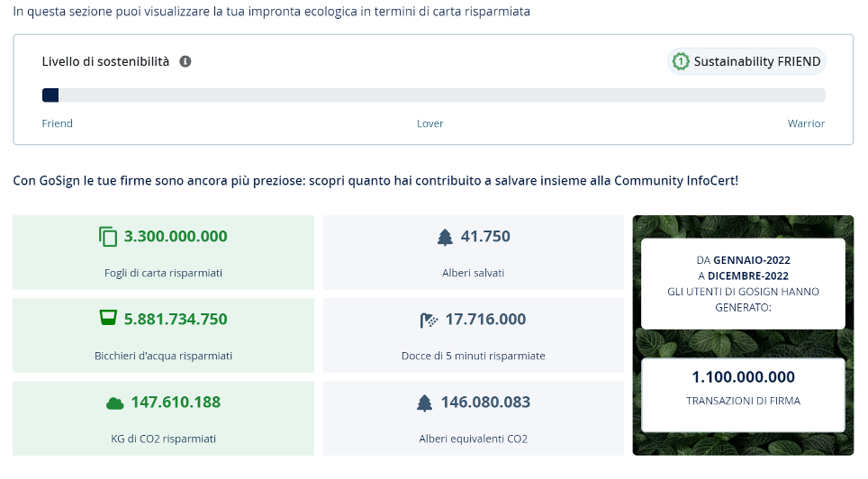
Task: Click the sustainability level progress bar
Action: [x=433, y=95]
